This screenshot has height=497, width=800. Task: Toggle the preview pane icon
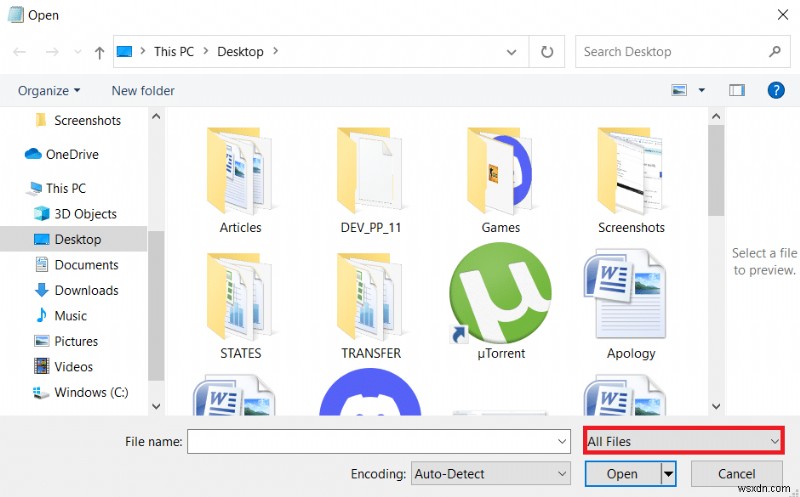coord(737,90)
